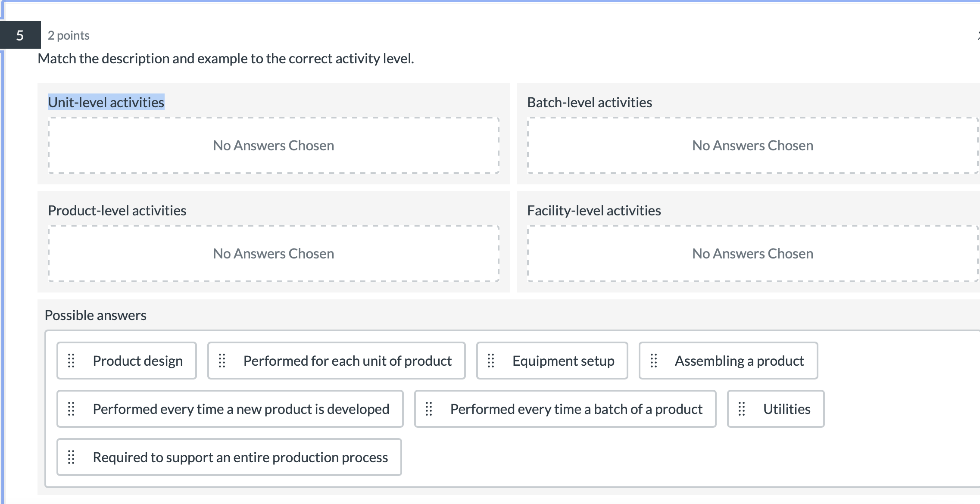980x504 pixels.
Task: Select the Assembling a product answer
Action: coord(739,361)
